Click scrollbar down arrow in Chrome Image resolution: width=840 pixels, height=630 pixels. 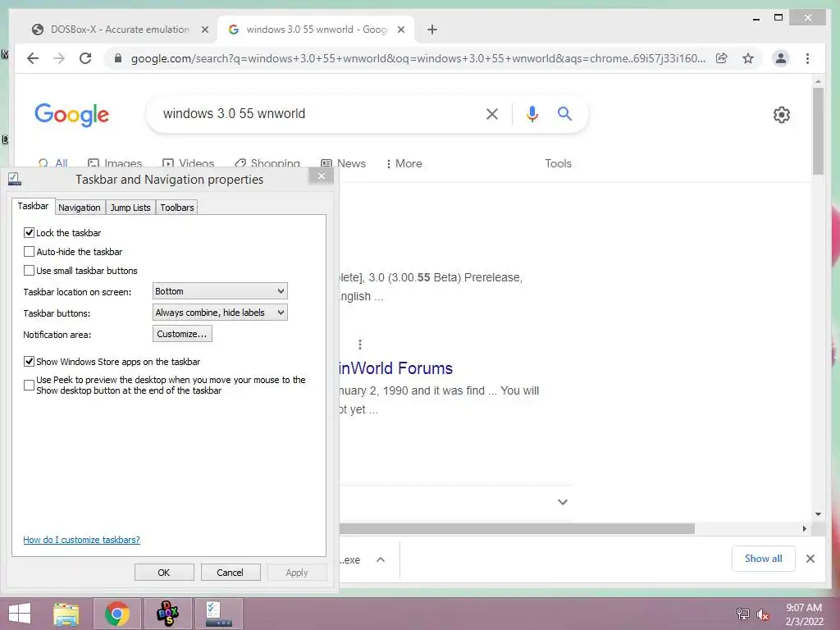tap(818, 514)
